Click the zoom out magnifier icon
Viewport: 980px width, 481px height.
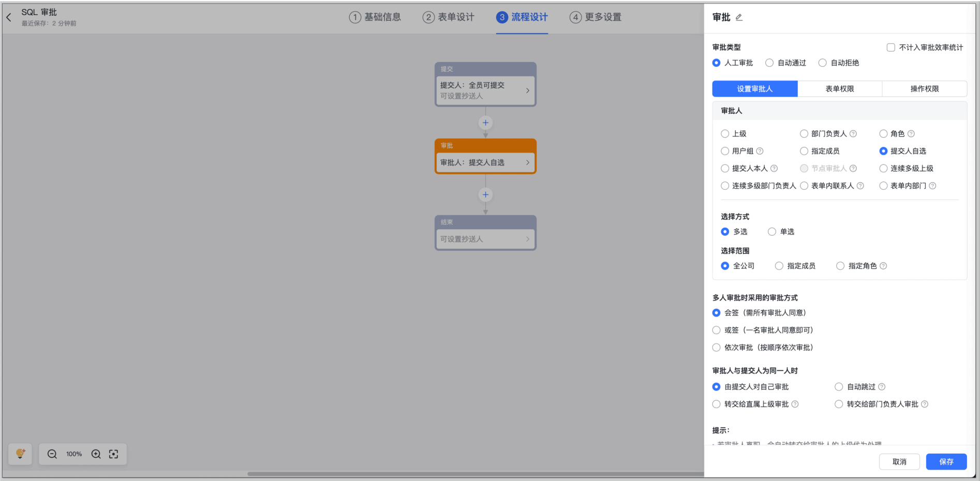(52, 454)
